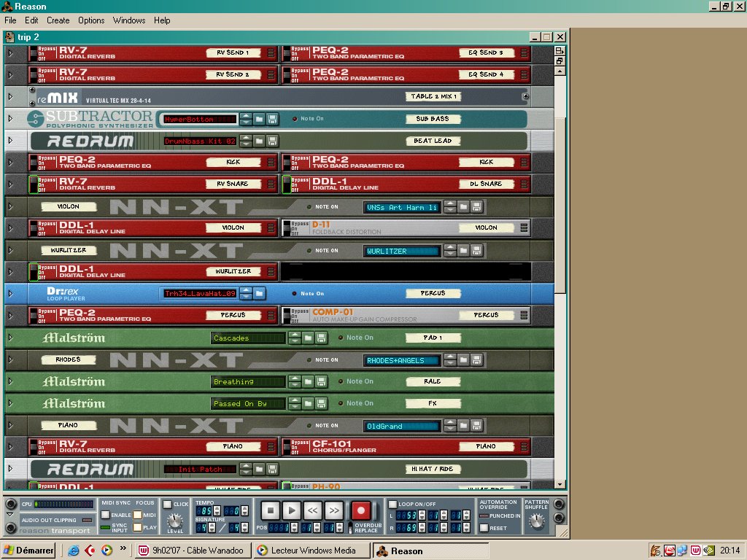Enable MIDI Sync checkbox
This screenshot has width=747, height=560.
point(105,515)
